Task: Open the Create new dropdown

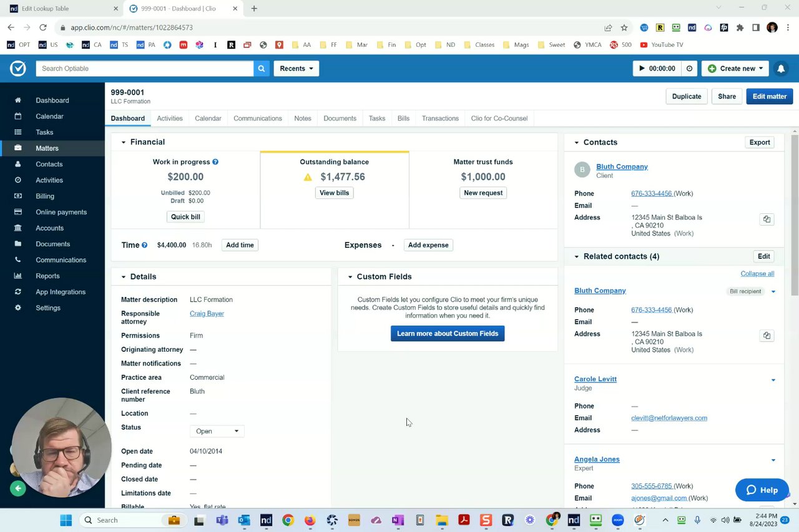Action: [x=735, y=69]
